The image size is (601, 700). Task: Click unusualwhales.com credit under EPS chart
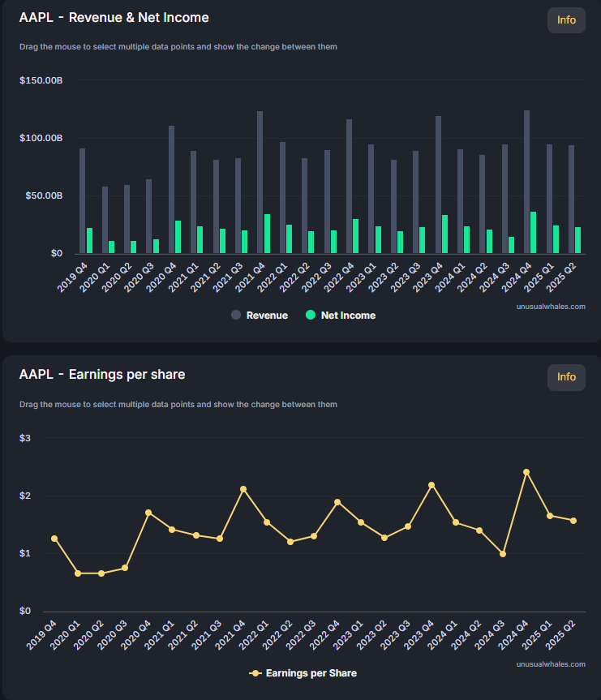550,663
